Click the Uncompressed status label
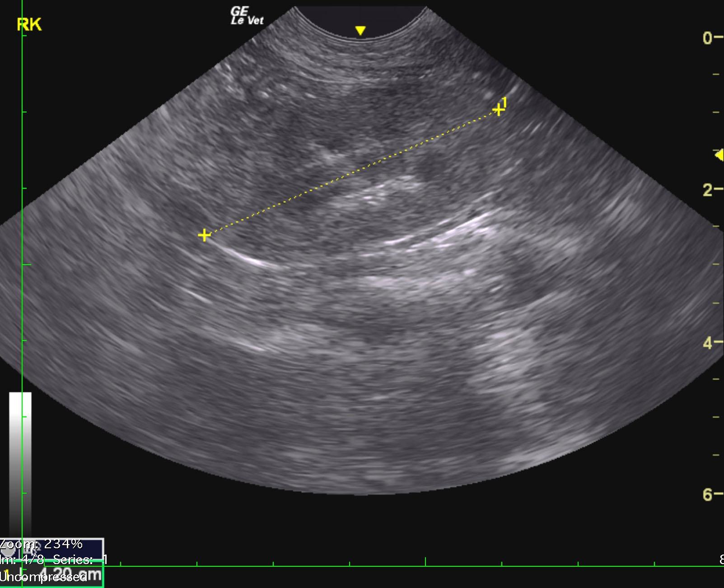The image size is (724, 588). 43,577
